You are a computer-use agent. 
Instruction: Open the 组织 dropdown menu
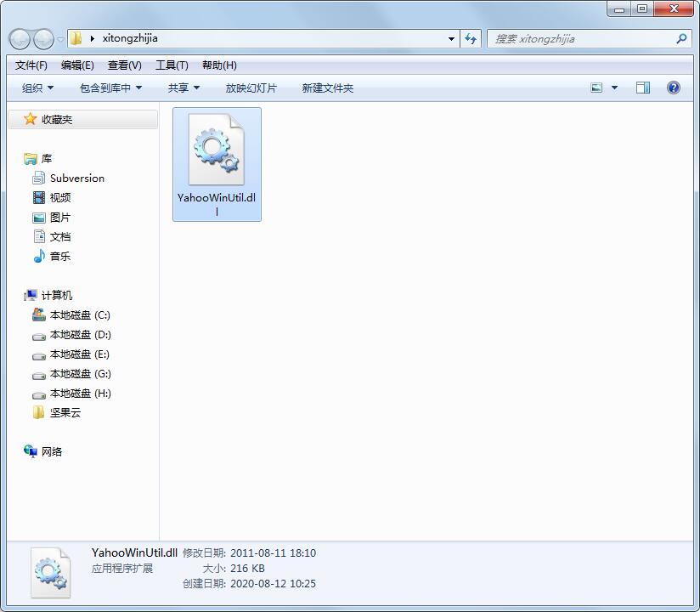37,87
